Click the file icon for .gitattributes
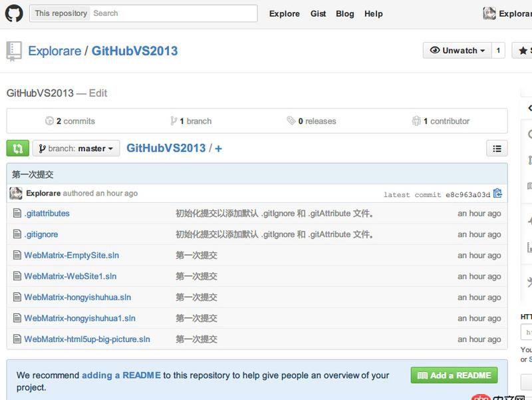This screenshot has width=532, height=400. pyautogui.click(x=17, y=213)
